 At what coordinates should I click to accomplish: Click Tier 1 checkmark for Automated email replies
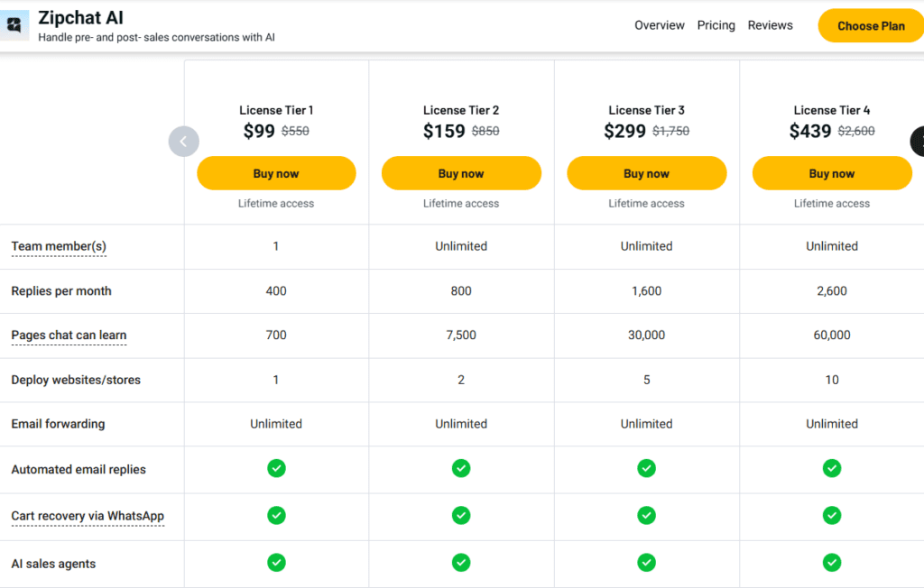276,469
